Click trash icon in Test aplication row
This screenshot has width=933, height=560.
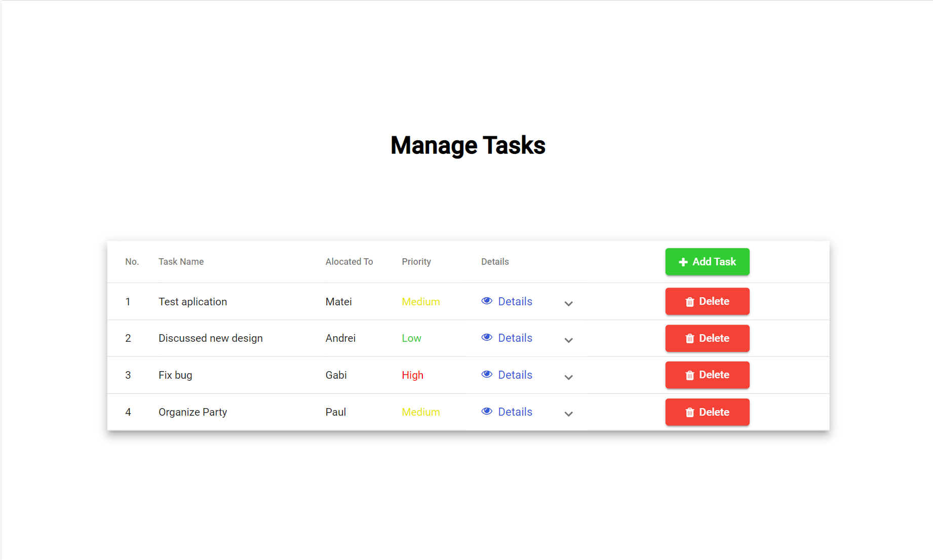click(689, 302)
